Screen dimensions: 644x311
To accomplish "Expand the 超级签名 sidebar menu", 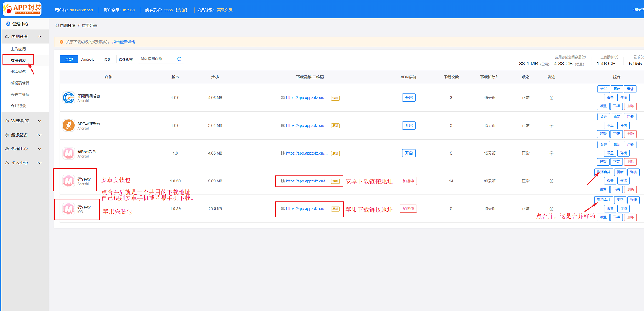I will pyautogui.click(x=24, y=135).
